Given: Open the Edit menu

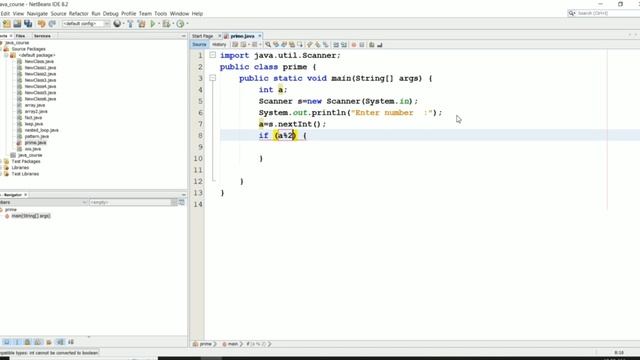Looking at the screenshot, I should pyautogui.click(x=5, y=13).
